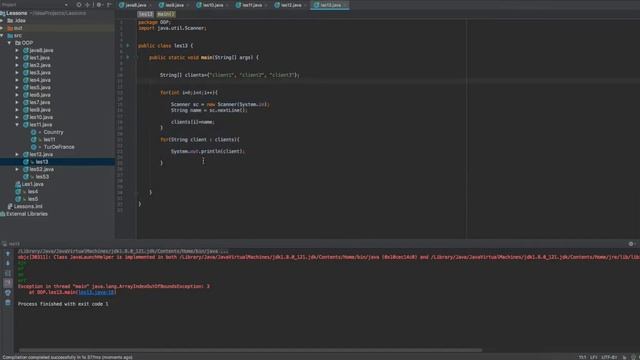The width and height of the screenshot is (640, 360).
Task: Select les2.java in project tree
Action: pyautogui.click(x=40, y=65)
